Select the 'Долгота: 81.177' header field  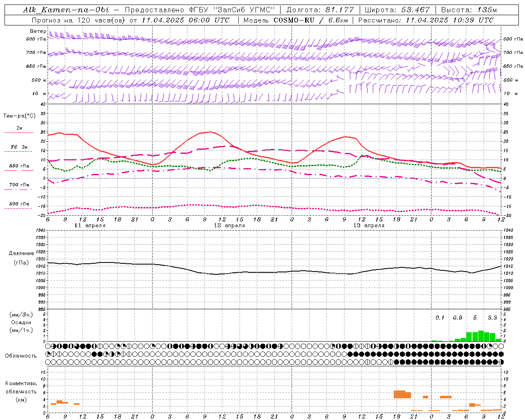[x=320, y=10]
